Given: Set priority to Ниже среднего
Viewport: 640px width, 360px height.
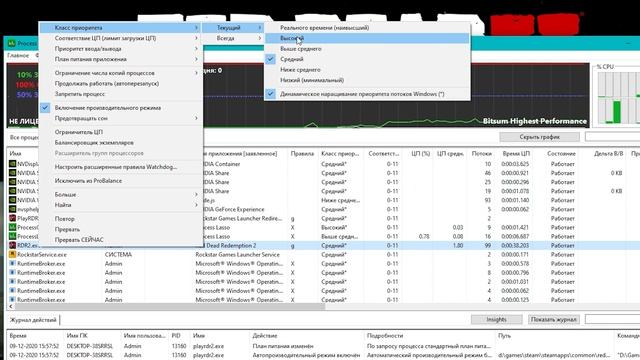Looking at the screenshot, I should click(367, 70).
